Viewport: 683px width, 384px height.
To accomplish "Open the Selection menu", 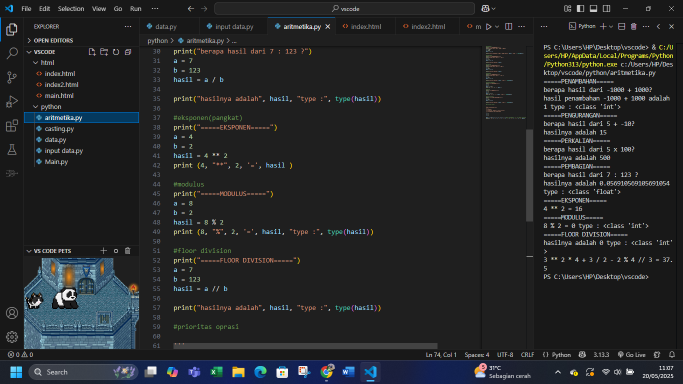I will click(71, 8).
